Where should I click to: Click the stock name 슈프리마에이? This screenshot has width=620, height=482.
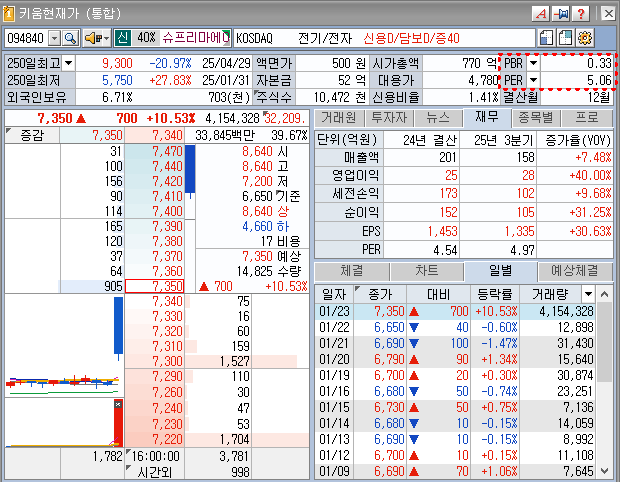point(196,38)
